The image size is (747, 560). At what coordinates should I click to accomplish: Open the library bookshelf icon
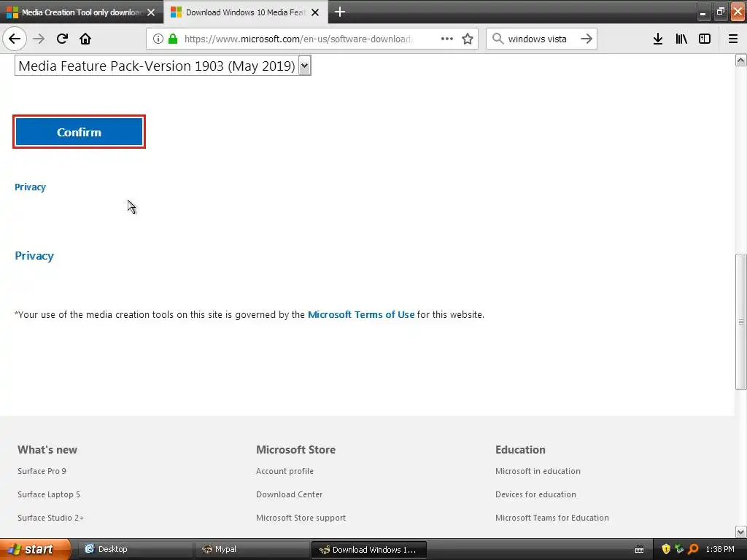click(681, 39)
